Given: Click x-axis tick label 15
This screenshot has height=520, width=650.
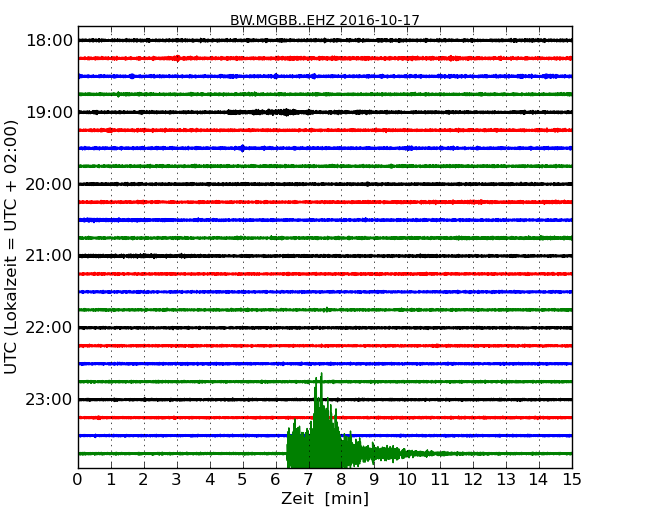Looking at the screenshot, I should pyautogui.click(x=572, y=480).
